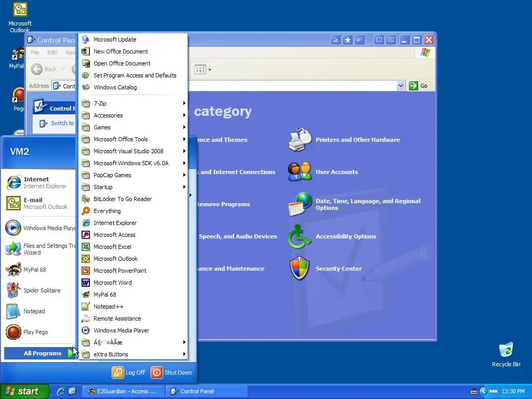Expand the 7-Zip submenu arrow
The height and width of the screenshot is (399, 532).
pos(184,103)
